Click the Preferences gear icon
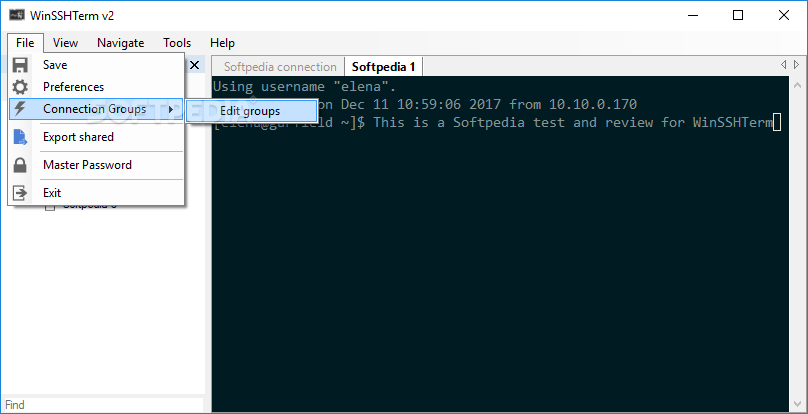The height and width of the screenshot is (414, 808). click(x=20, y=87)
